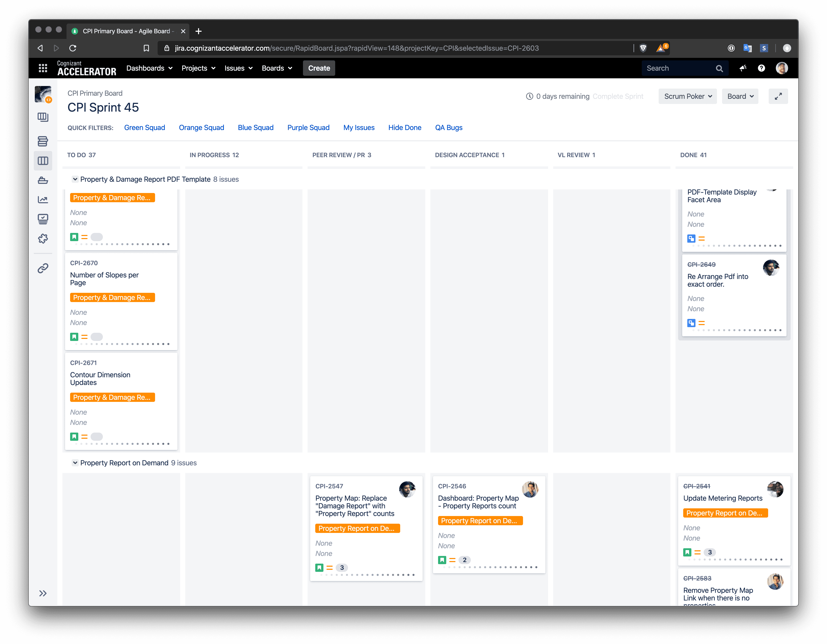Click the project shortcuts link icon
Image resolution: width=827 pixels, height=644 pixels.
[x=43, y=268]
